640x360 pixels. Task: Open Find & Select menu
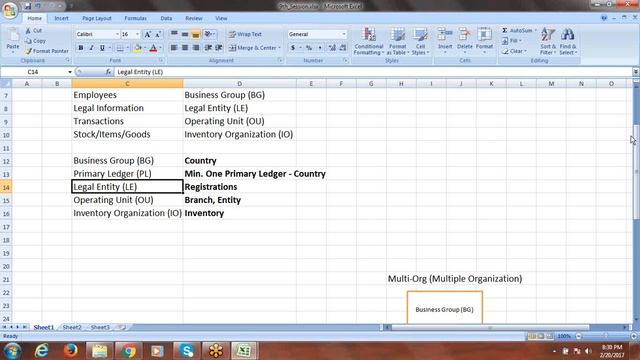568,41
